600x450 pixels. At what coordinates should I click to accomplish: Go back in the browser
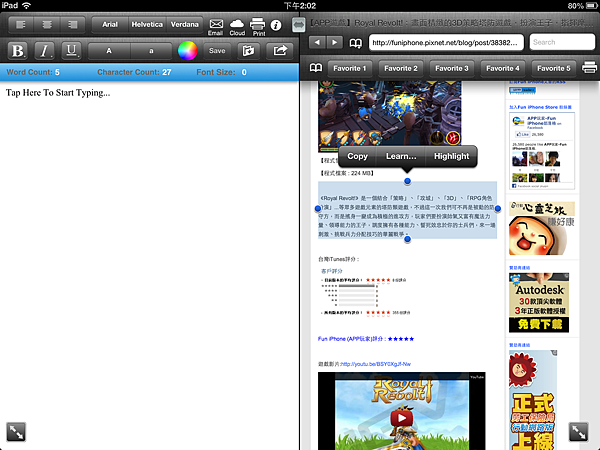317,42
